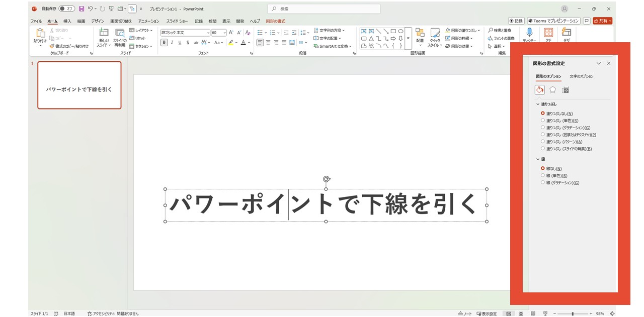The image size is (644, 317).
Task: Toggle bold (B) formatting
Action: pos(164,43)
